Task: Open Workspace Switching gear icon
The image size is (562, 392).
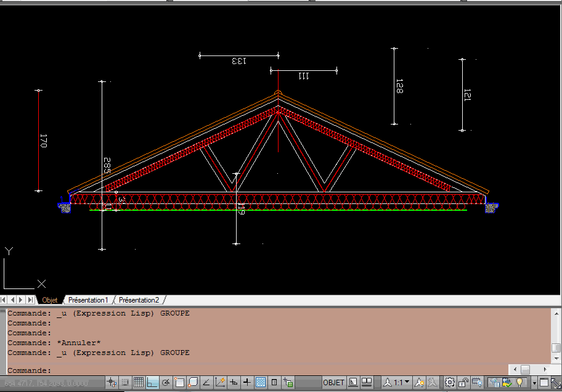Action: coord(450,383)
